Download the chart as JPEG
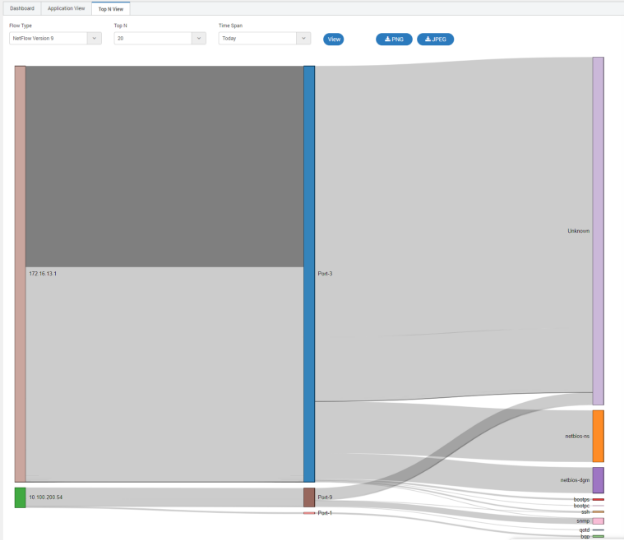 [x=435, y=39]
